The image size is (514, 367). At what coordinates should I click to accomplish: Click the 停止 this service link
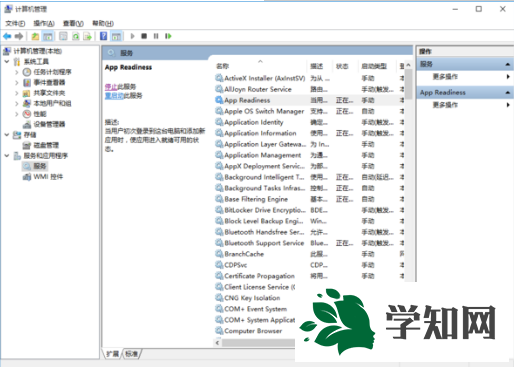111,87
